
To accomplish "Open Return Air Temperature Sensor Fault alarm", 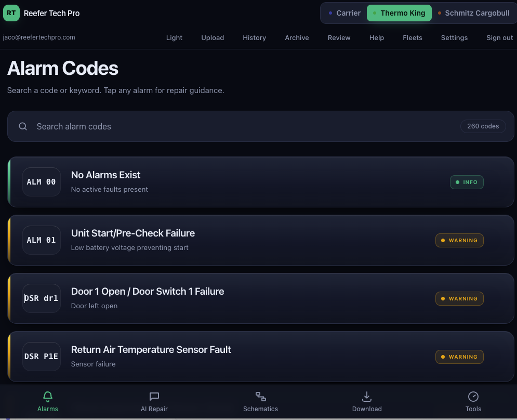I will pos(260,357).
